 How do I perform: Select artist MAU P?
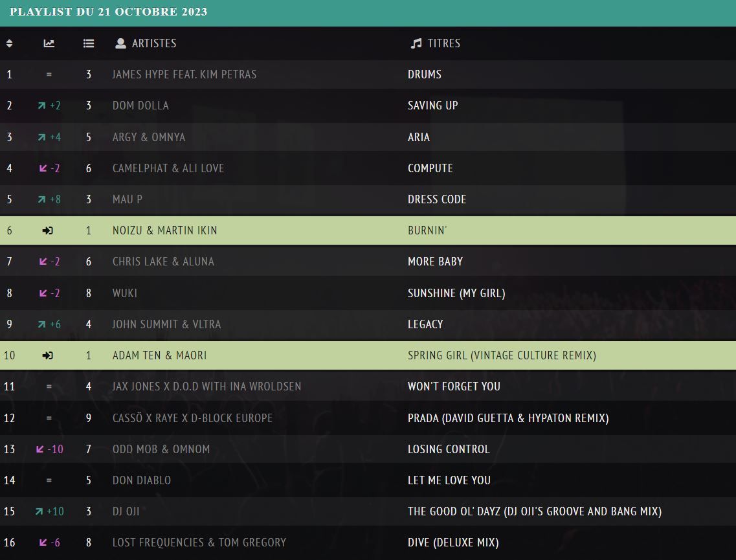pyautogui.click(x=128, y=199)
